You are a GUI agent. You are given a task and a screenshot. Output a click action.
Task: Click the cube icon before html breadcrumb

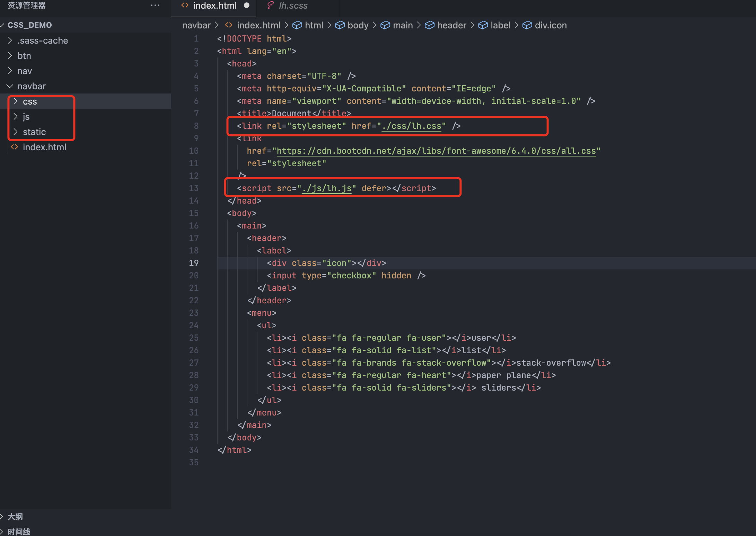pyautogui.click(x=297, y=25)
